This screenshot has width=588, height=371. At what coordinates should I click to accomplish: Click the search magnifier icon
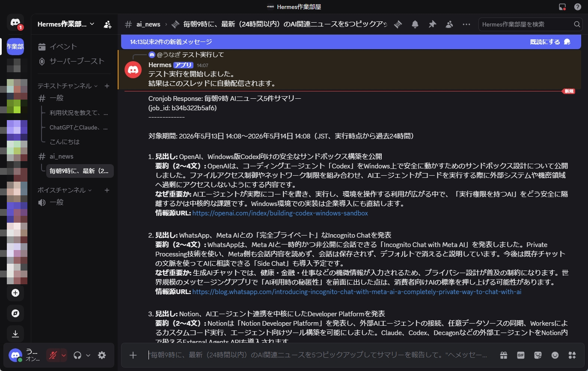pos(577,24)
